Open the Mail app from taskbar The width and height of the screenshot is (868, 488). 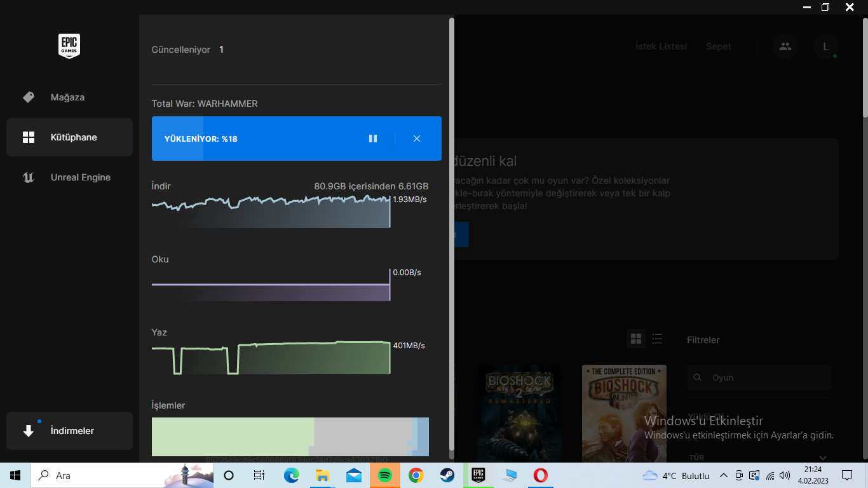click(353, 475)
